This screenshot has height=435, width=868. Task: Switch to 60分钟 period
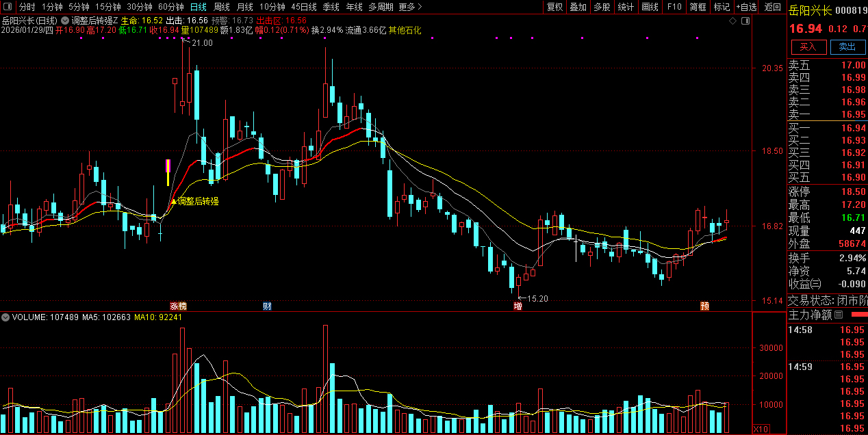click(171, 7)
